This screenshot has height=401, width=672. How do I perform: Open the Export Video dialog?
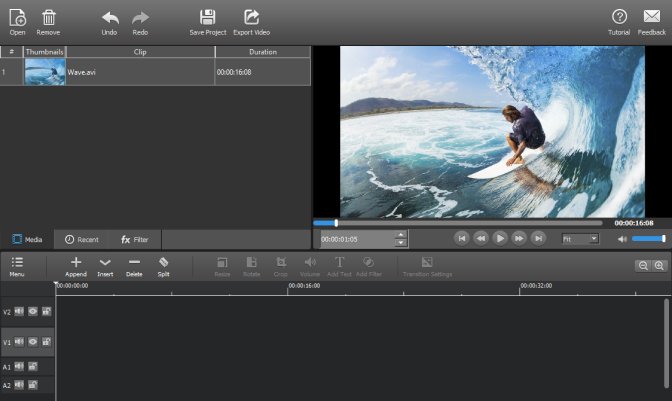(251, 18)
